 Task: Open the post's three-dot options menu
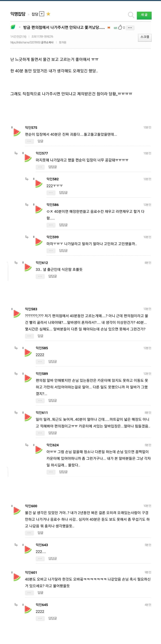pyautogui.click(x=130, y=28)
